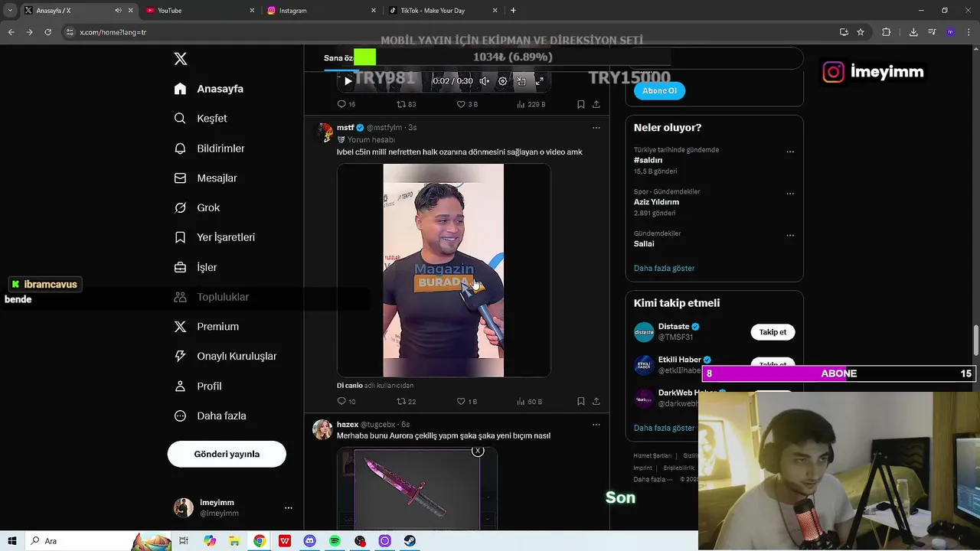980x551 pixels.
Task: Open Windows Start menu
Action: [12, 541]
